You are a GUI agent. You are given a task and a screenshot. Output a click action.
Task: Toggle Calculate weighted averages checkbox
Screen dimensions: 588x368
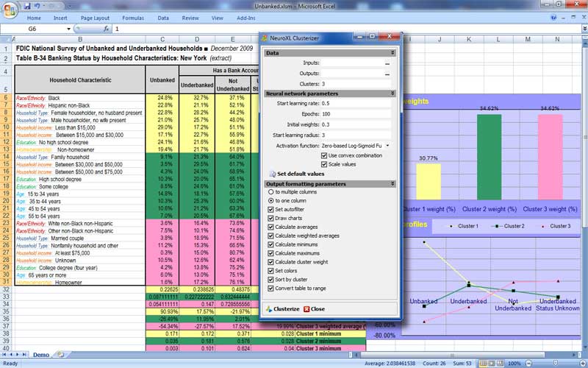pyautogui.click(x=270, y=236)
